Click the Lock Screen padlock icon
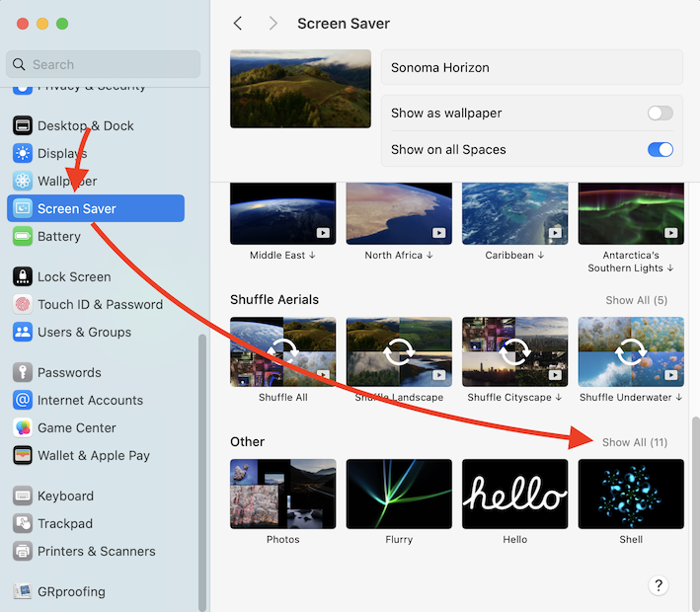The width and height of the screenshot is (700, 612). tap(23, 276)
